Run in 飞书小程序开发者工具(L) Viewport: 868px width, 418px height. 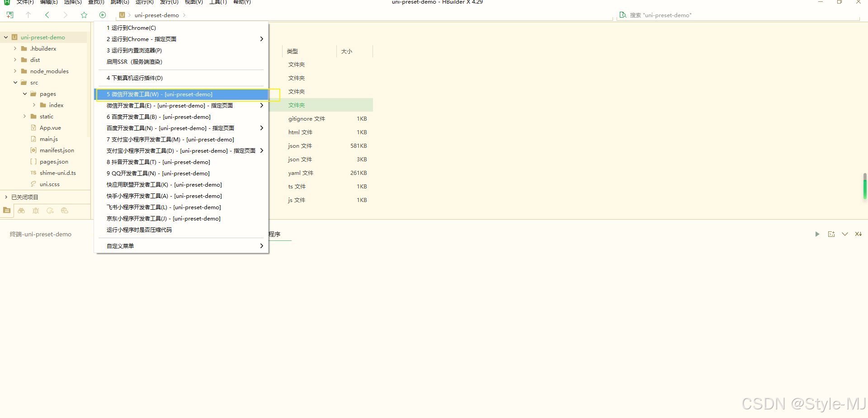[181, 207]
